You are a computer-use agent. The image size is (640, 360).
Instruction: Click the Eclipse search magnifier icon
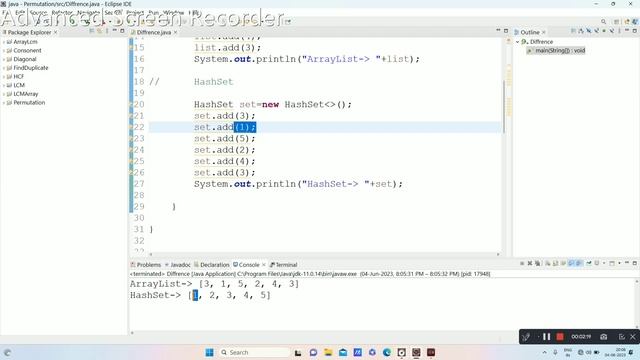pos(603,22)
